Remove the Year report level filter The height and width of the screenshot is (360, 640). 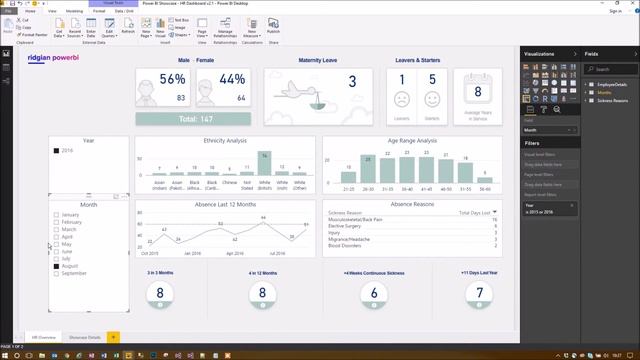pyautogui.click(x=572, y=205)
